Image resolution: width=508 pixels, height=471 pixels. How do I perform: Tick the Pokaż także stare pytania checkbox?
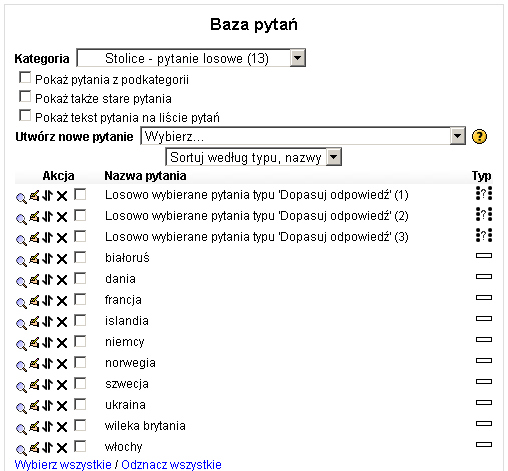(25, 97)
